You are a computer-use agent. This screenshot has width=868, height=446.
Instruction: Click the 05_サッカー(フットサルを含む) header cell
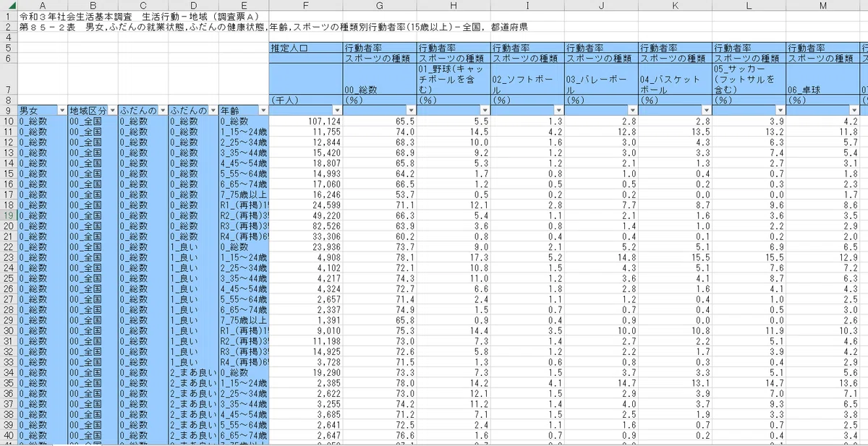[749, 79]
